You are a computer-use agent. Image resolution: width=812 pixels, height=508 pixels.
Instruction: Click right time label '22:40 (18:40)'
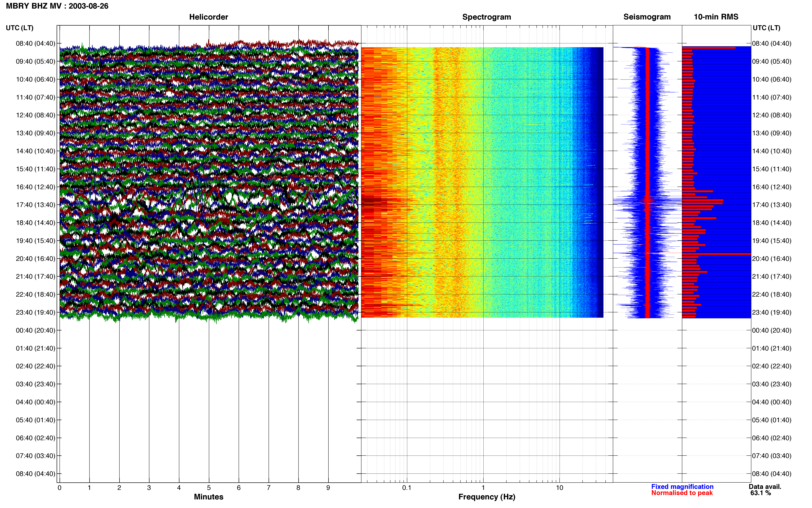771,294
